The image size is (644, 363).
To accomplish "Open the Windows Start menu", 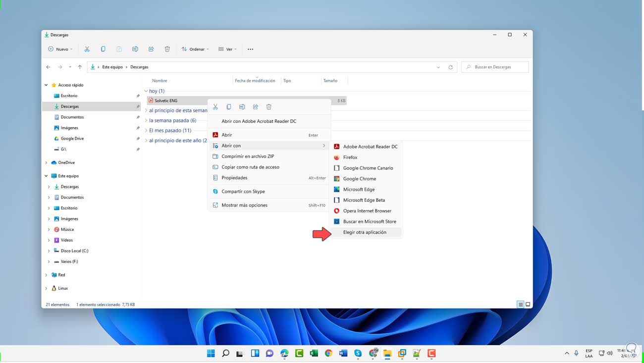I will click(x=211, y=353).
